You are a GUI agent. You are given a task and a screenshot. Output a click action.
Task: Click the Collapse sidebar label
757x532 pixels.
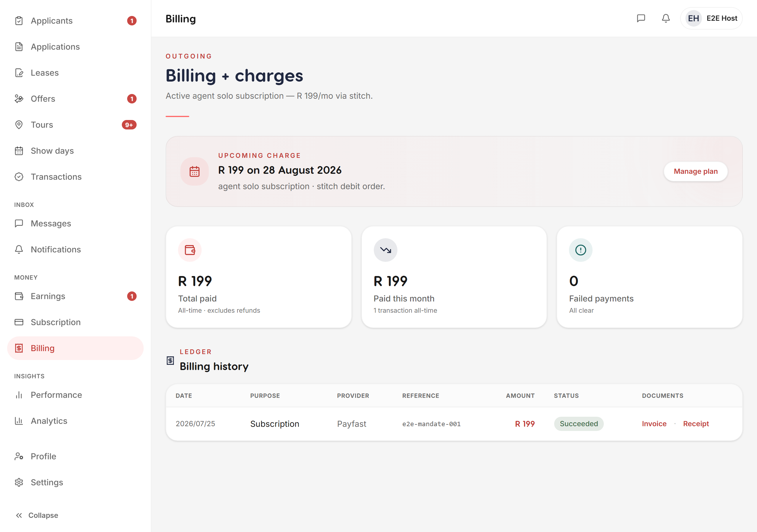coord(43,515)
